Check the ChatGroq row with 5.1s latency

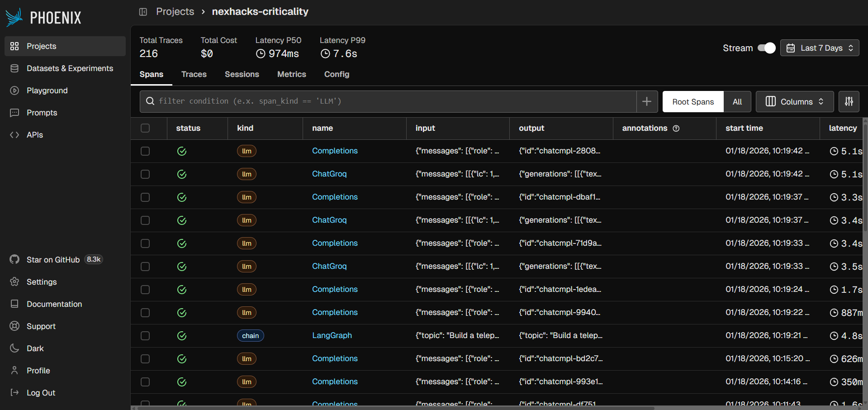[145, 174]
